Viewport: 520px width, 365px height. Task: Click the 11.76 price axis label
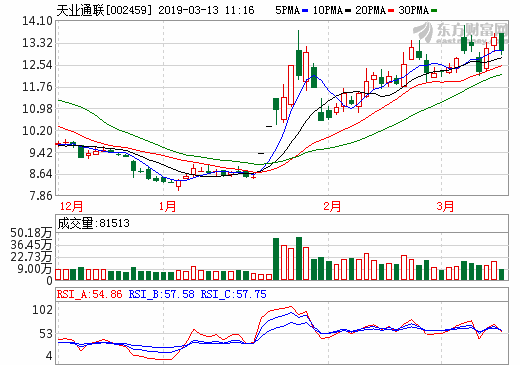coord(37,87)
